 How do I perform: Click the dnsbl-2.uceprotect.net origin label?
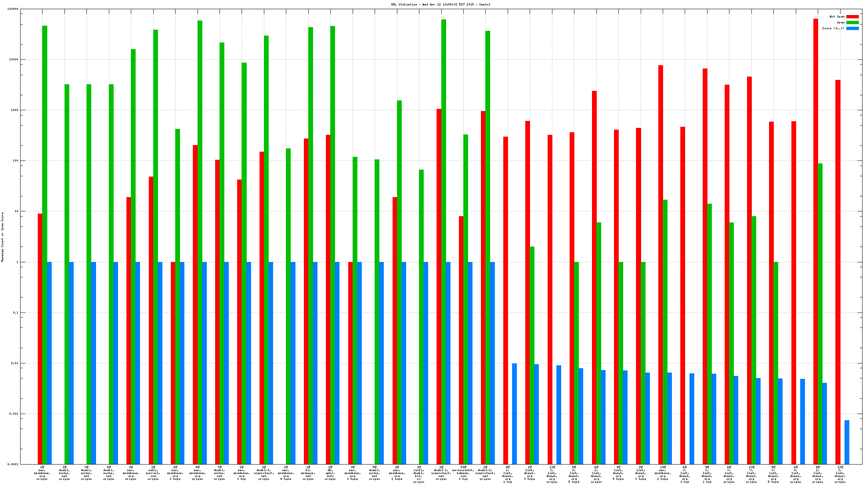click(485, 473)
